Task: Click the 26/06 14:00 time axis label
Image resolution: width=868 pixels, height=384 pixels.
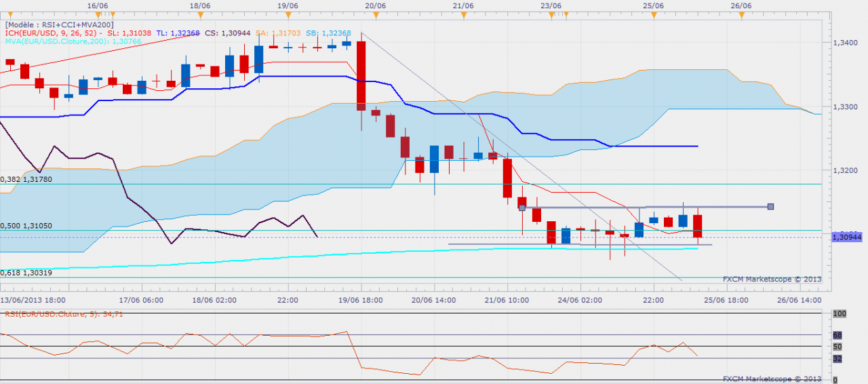Action: (x=800, y=299)
